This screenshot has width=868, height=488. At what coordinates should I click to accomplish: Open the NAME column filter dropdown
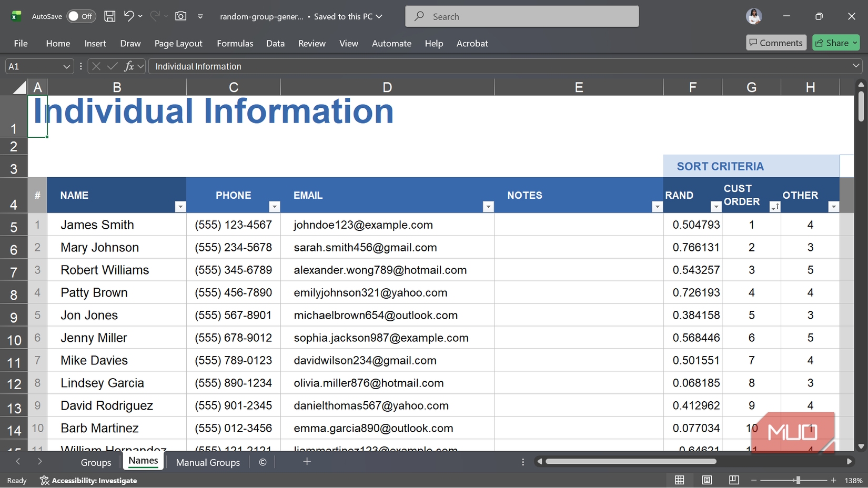tap(180, 207)
